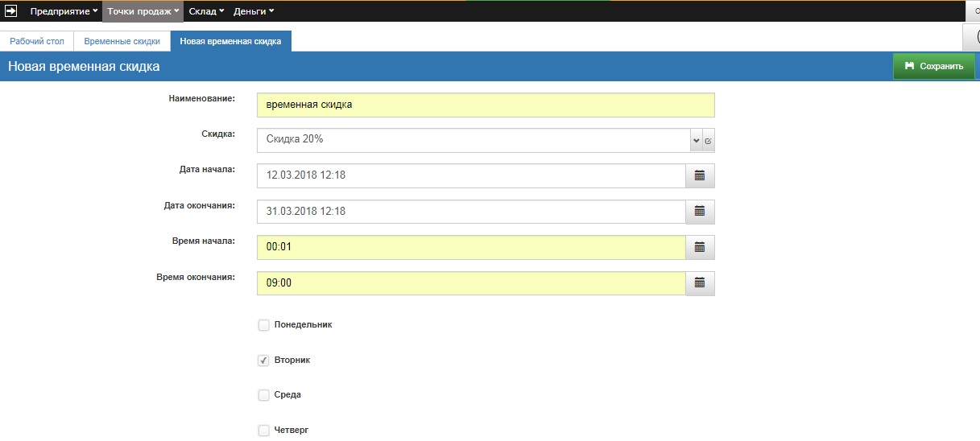
Task: Click the Наименование text field
Action: (485, 105)
